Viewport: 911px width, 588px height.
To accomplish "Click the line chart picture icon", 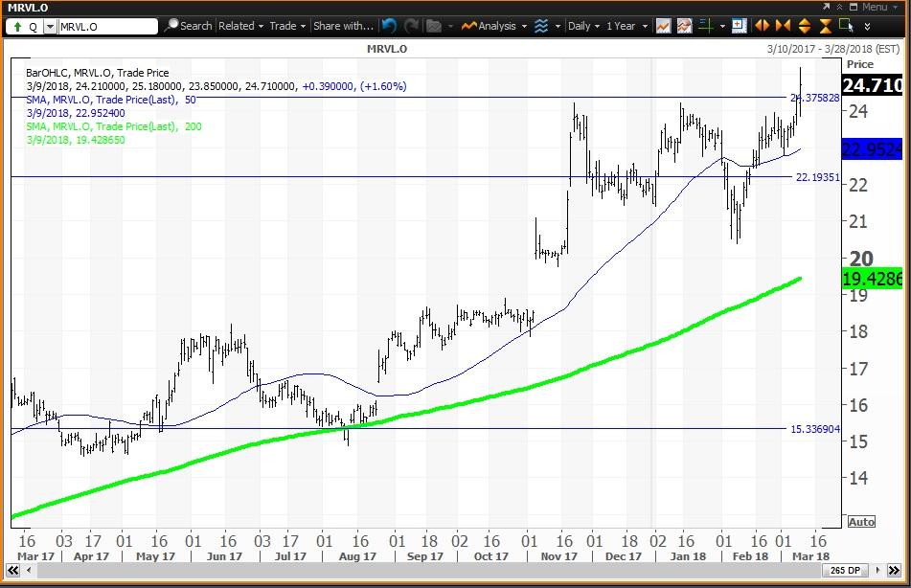I will (x=663, y=26).
